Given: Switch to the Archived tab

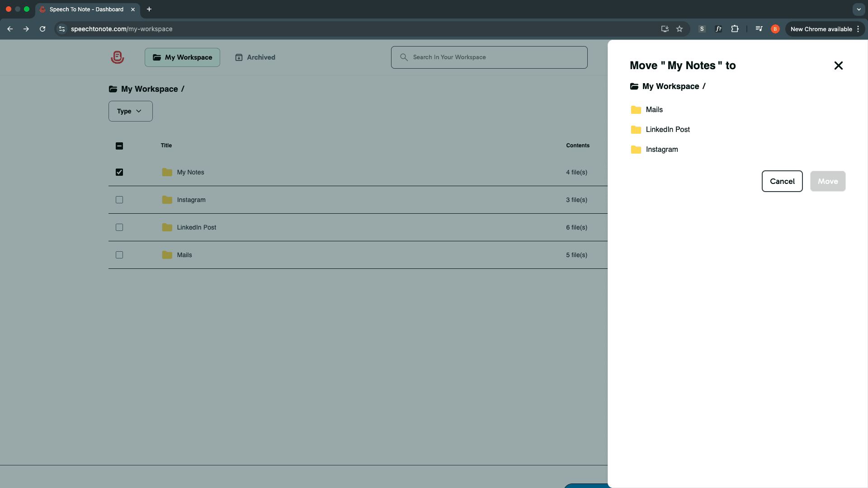Looking at the screenshot, I should click(x=255, y=57).
